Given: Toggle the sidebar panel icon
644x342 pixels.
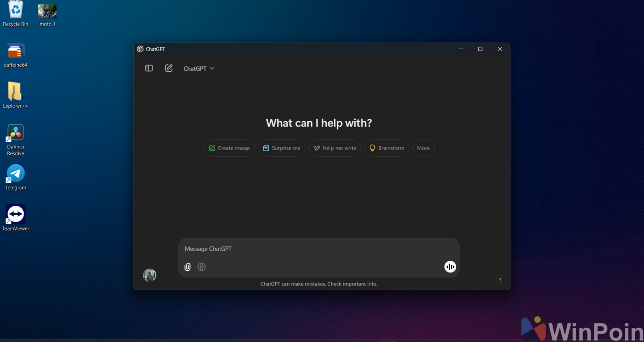Looking at the screenshot, I should pos(149,68).
